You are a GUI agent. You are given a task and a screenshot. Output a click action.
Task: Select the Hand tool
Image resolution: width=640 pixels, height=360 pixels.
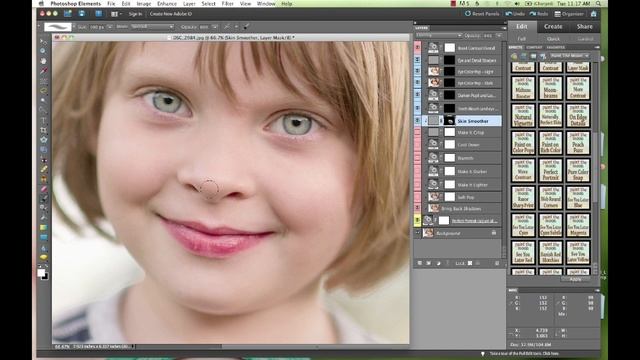[43, 61]
